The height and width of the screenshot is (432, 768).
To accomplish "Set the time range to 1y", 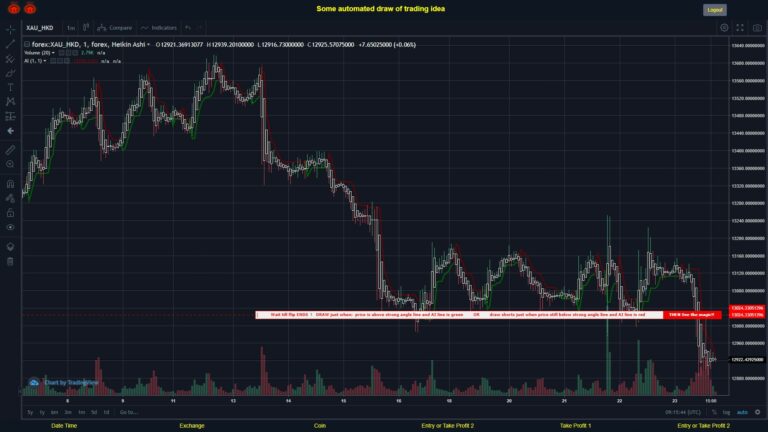I will (42, 412).
